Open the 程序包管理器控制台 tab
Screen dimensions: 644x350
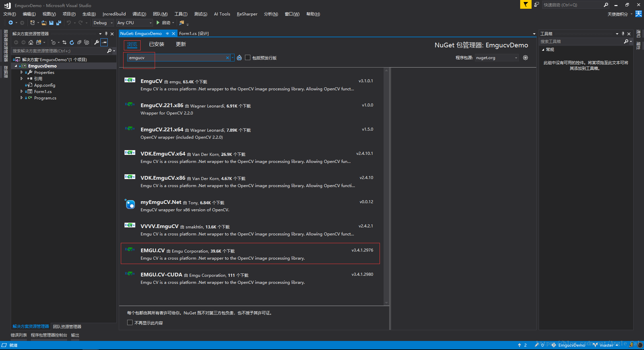coord(49,335)
